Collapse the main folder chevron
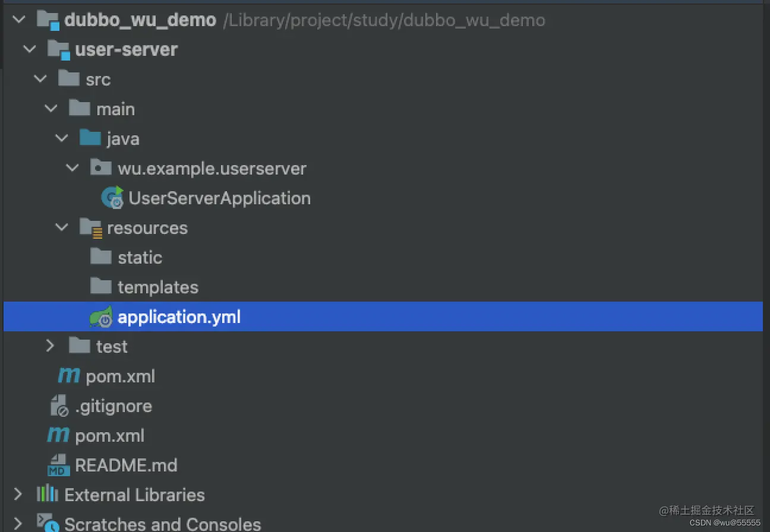770x532 pixels. tap(51, 109)
